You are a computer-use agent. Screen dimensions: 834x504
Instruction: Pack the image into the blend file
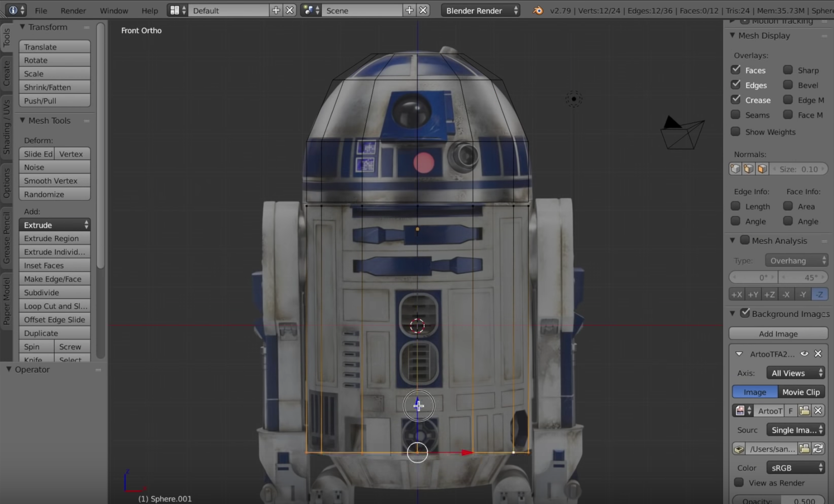[x=739, y=449]
